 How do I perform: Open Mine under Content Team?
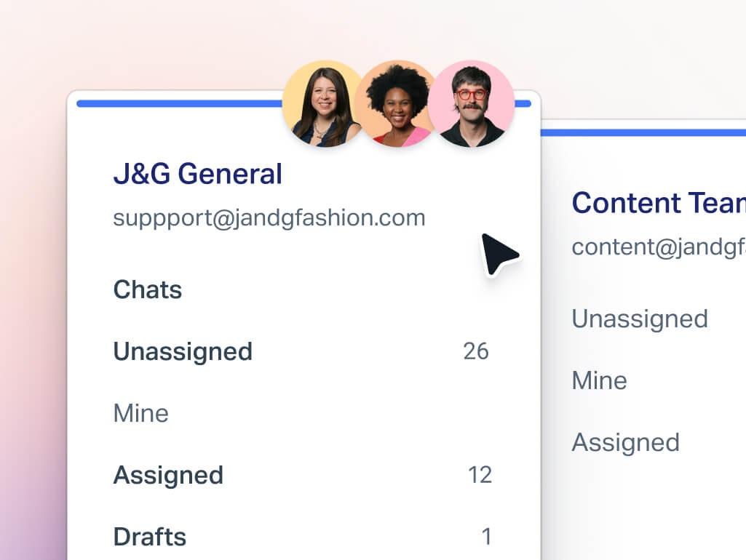tap(599, 380)
